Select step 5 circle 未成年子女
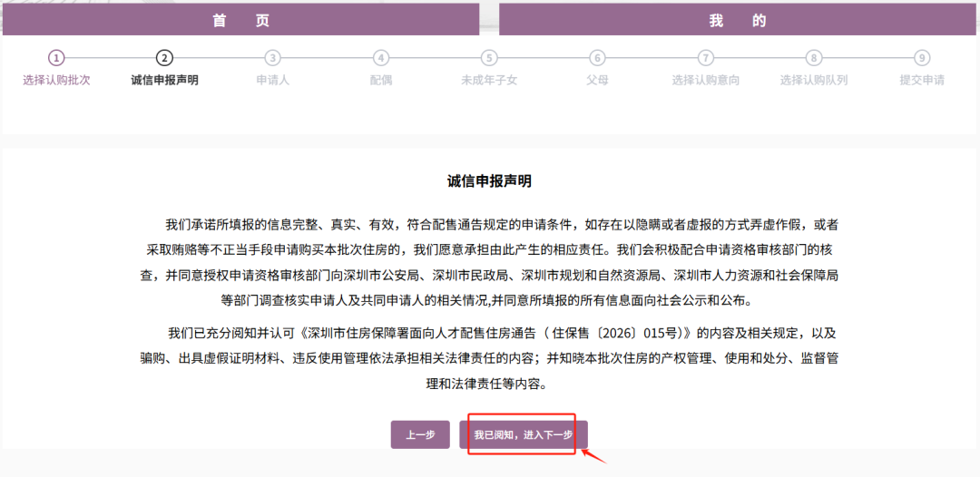Image resolution: width=980 pixels, height=477 pixels. 489,58
